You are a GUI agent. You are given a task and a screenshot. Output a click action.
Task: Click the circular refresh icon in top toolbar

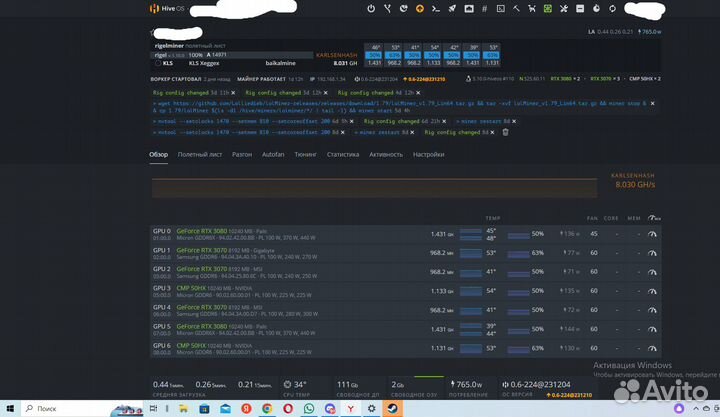tap(613, 9)
